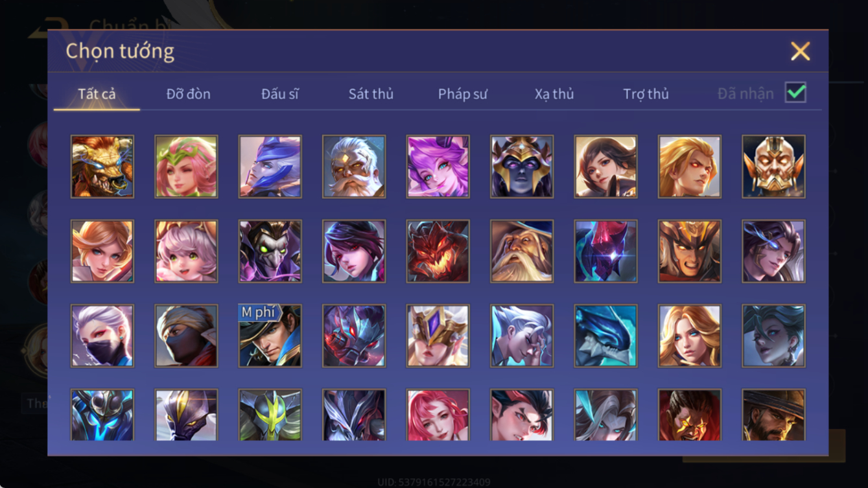Toggle the Đã nhận checkbox

pos(795,93)
